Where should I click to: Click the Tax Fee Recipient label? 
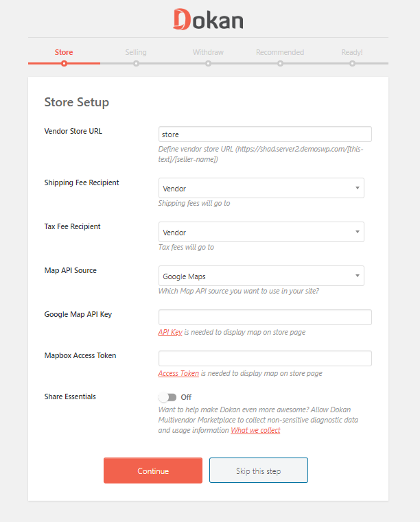click(x=72, y=227)
